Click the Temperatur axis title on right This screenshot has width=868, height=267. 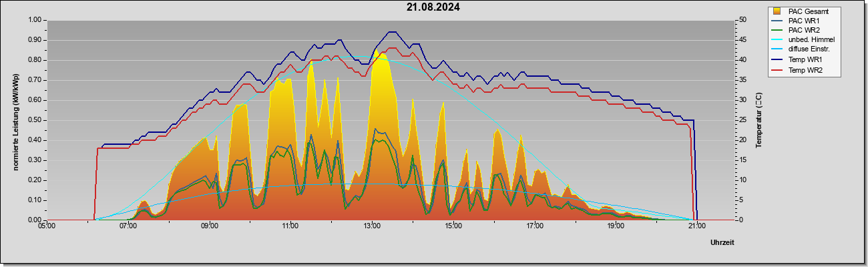click(759, 120)
